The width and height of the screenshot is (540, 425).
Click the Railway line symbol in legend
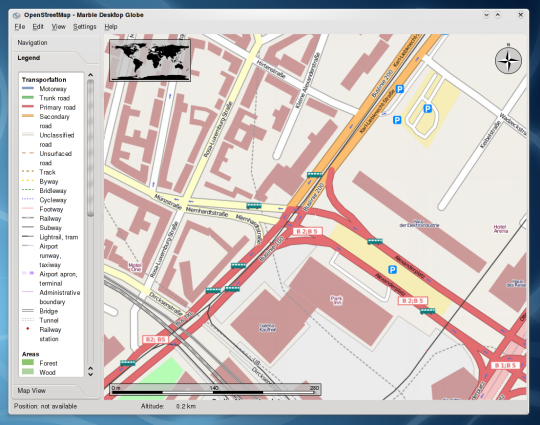[28, 218]
